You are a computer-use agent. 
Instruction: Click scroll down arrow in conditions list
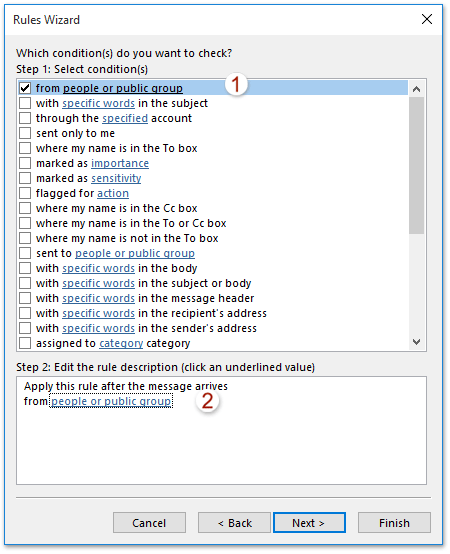tap(416, 342)
